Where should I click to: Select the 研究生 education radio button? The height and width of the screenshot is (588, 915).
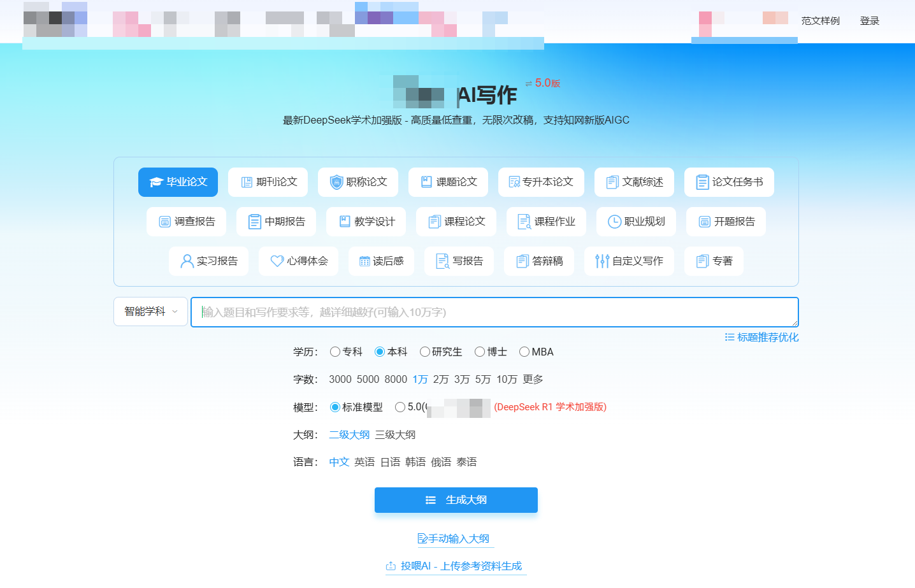click(x=425, y=352)
